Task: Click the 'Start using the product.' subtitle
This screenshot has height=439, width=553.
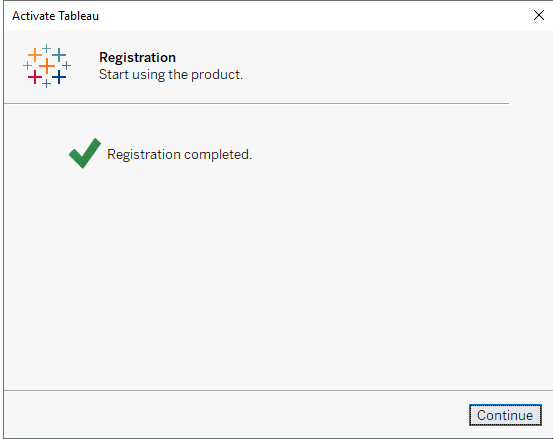Action: pos(171,75)
